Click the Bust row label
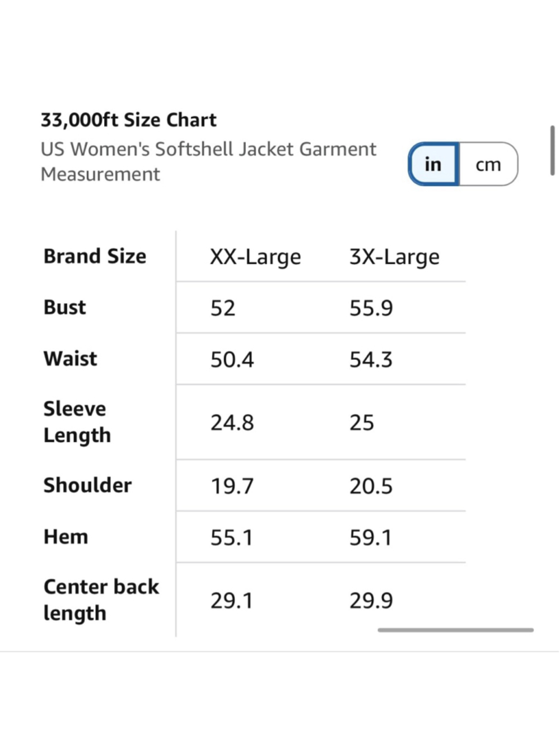The height and width of the screenshot is (747, 560). tap(65, 307)
